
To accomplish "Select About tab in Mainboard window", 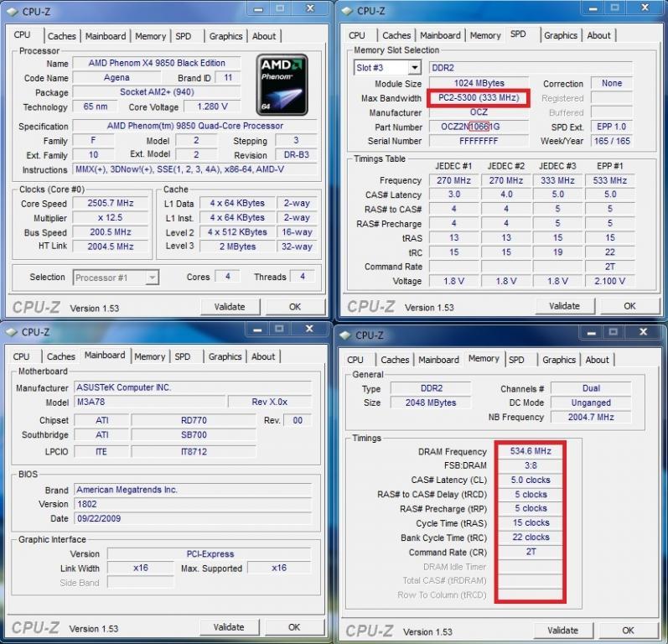I will click(x=263, y=356).
